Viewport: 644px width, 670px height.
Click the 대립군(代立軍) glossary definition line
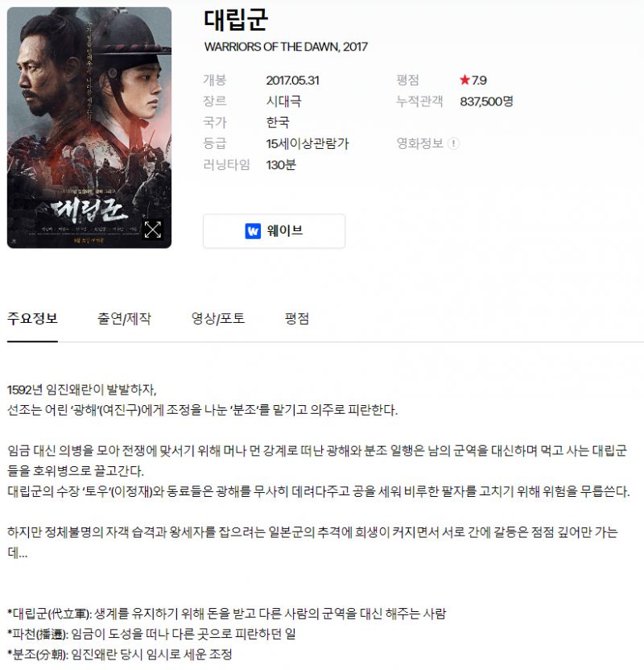[227, 614]
